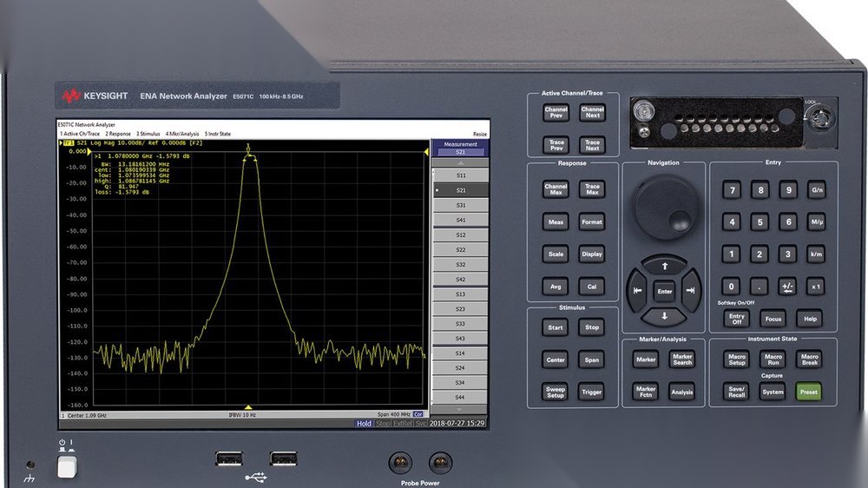
Task: Click the M/μ unit key
Action: (817, 222)
